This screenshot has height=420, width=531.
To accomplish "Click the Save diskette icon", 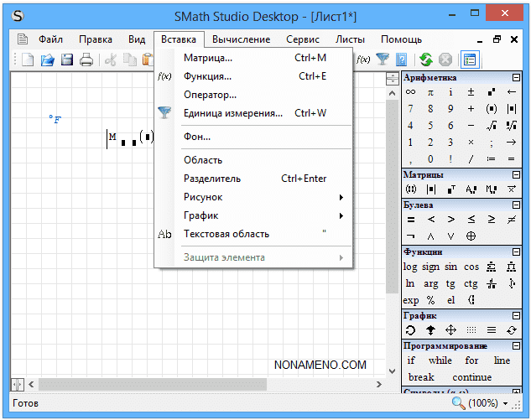I will pyautogui.click(x=67, y=60).
